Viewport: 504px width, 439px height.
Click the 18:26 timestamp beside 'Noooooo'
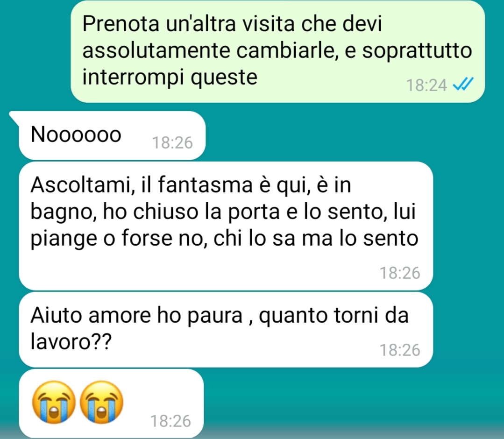click(172, 143)
